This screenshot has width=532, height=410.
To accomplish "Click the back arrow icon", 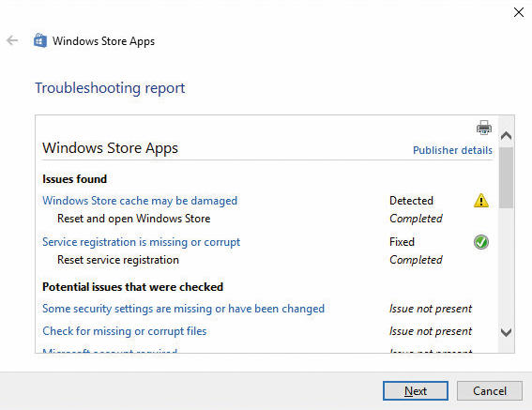I will [x=12, y=40].
